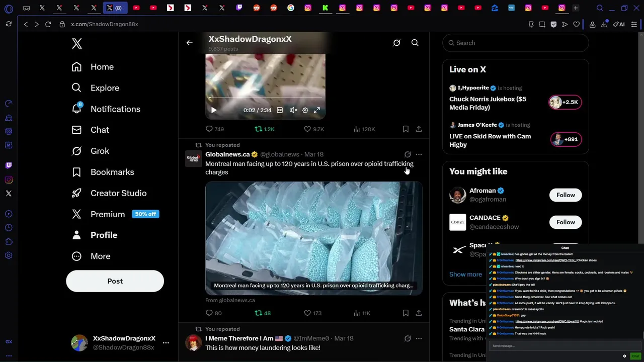Image resolution: width=644 pixels, height=362 pixels.
Task: Click the Search field on X
Action: point(515,43)
